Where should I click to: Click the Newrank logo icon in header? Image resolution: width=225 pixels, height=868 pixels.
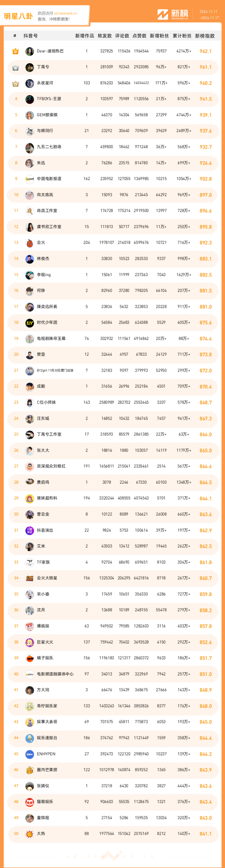163,14
